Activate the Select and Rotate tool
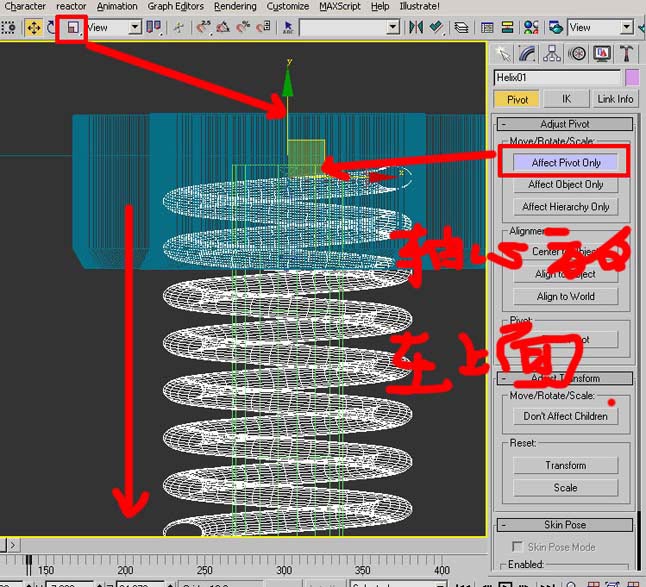This screenshot has width=646, height=587. coord(51,28)
